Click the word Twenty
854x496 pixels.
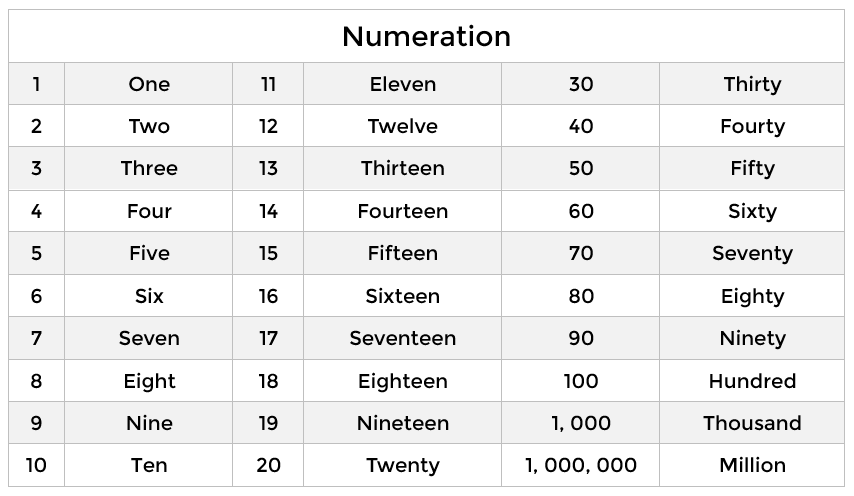[402, 466]
